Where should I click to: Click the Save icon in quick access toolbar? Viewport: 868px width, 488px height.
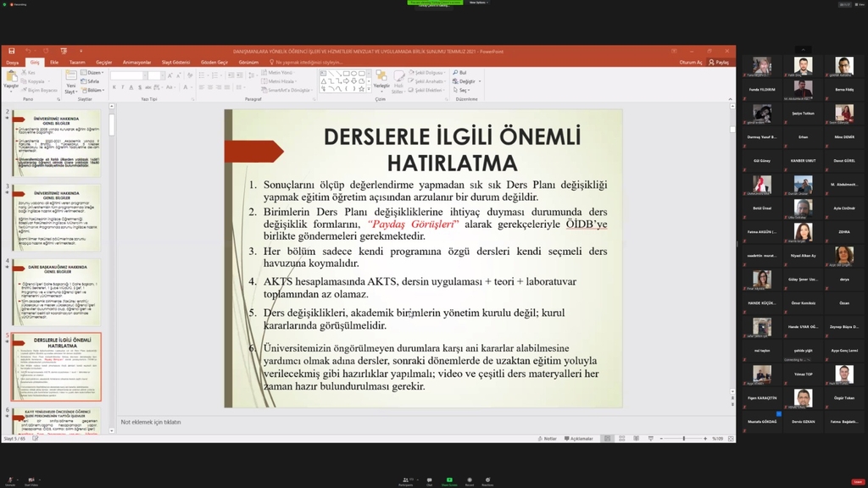point(12,51)
